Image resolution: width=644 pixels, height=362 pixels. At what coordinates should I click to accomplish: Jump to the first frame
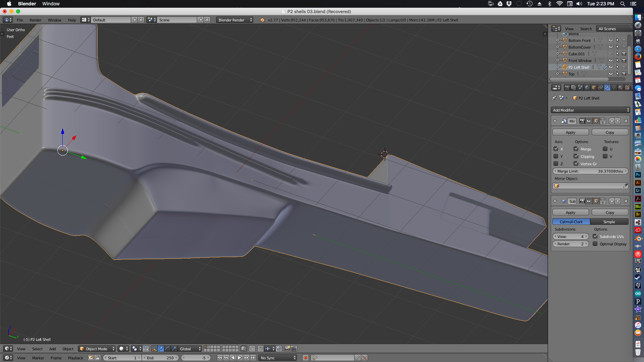click(219, 358)
